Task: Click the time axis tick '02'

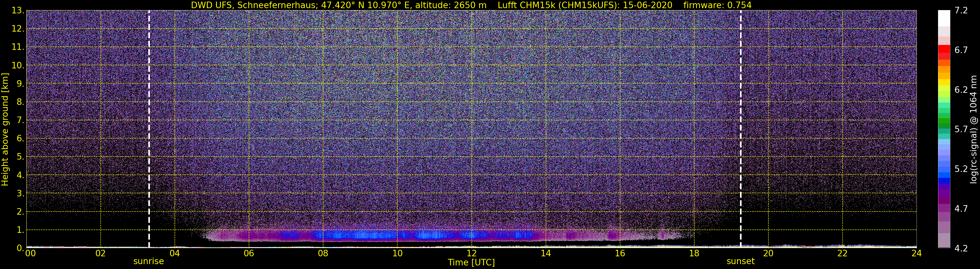Action: [x=101, y=253]
